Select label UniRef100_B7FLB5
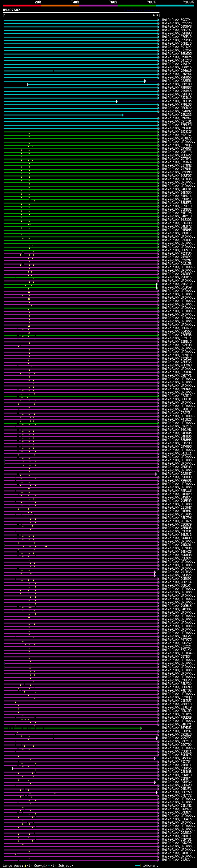The width and height of the screenshot is (197, 868). [x=176, y=101]
